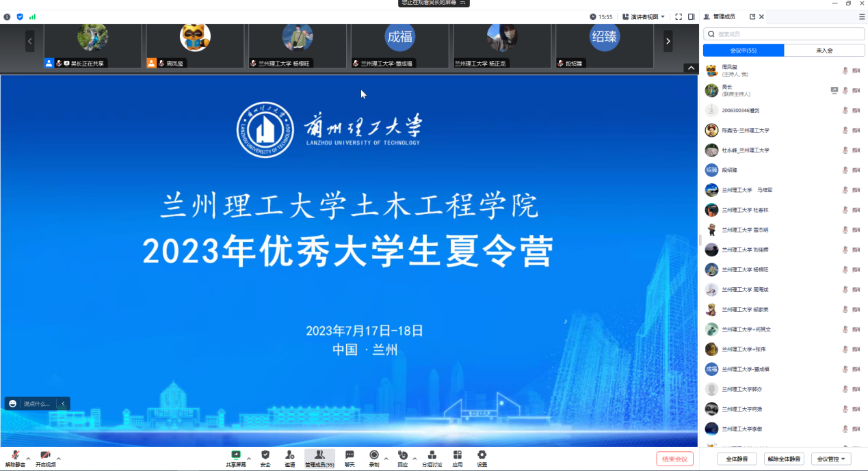
Task: Click the 邀请 invite icon
Action: 290,456
